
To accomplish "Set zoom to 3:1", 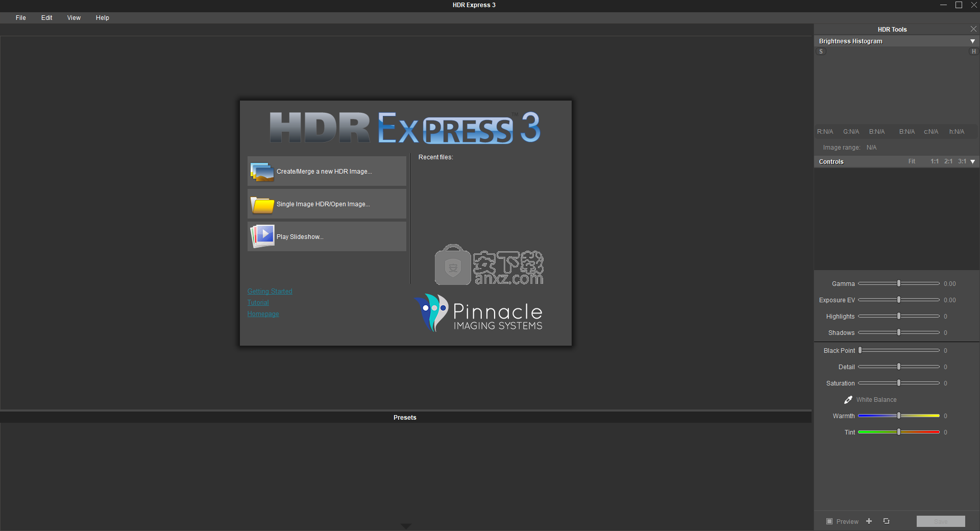I will [962, 161].
